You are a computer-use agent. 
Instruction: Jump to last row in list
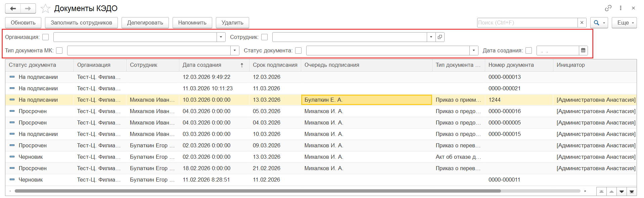click(x=632, y=192)
